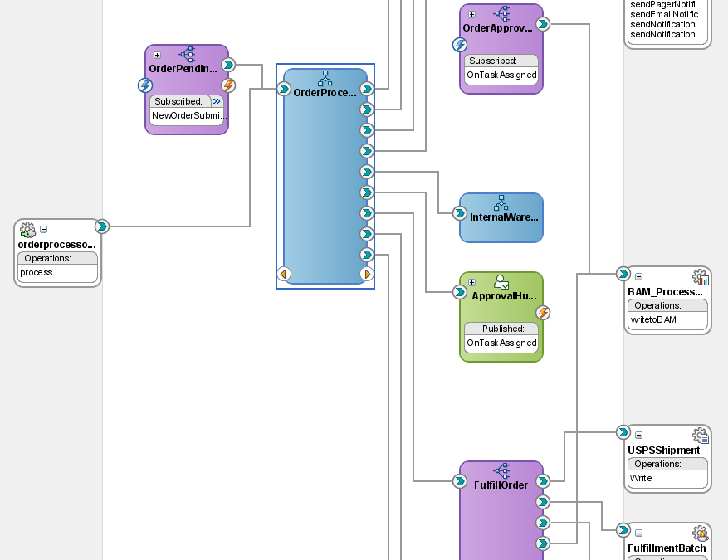
Task: Collapse the orderprocessor service minus icon
Action: pos(44,229)
